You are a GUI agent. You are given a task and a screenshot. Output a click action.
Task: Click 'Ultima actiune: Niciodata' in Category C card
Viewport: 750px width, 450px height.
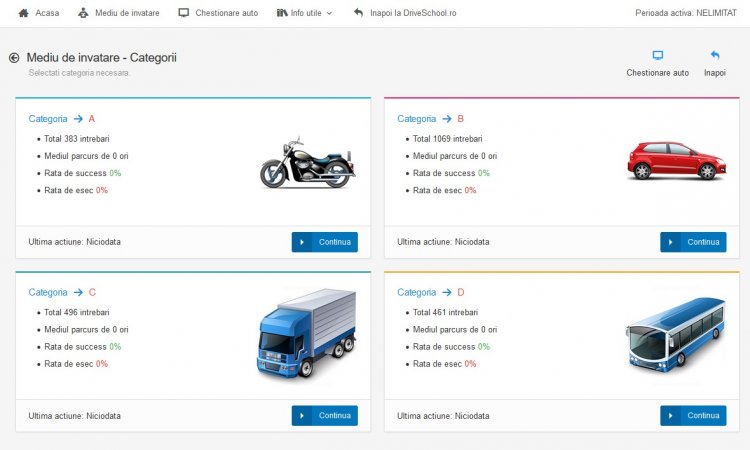tap(75, 416)
